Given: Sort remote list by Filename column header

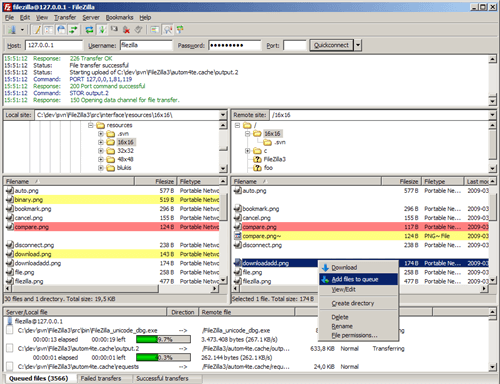Looking at the screenshot, I should tap(306, 182).
